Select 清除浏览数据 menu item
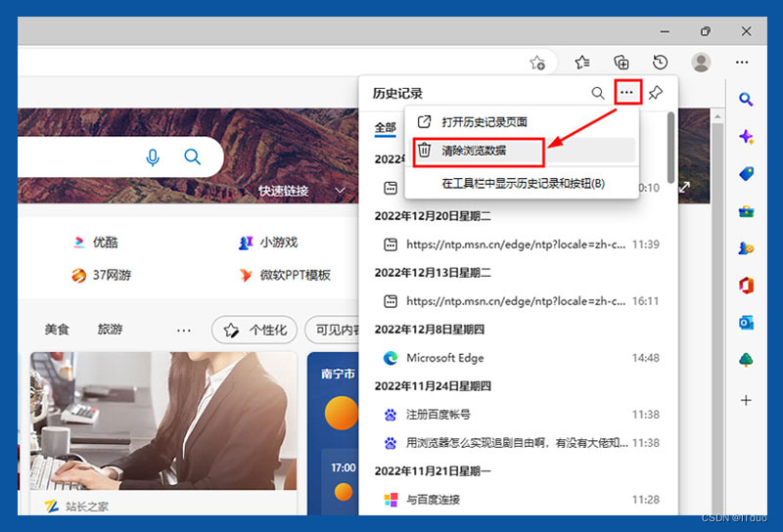 tap(524, 151)
